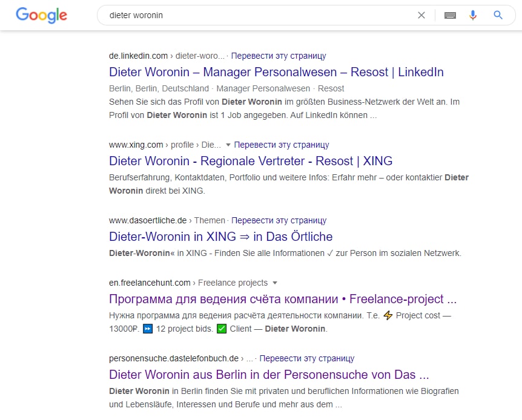
Task: Click the de.linkedin.com URL text
Action: tap(138, 56)
